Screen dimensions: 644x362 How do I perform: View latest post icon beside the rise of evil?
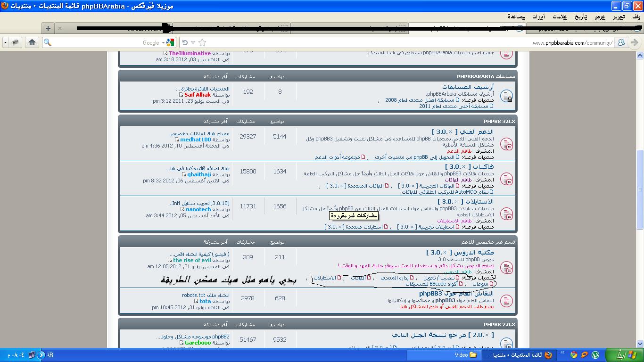170,260
